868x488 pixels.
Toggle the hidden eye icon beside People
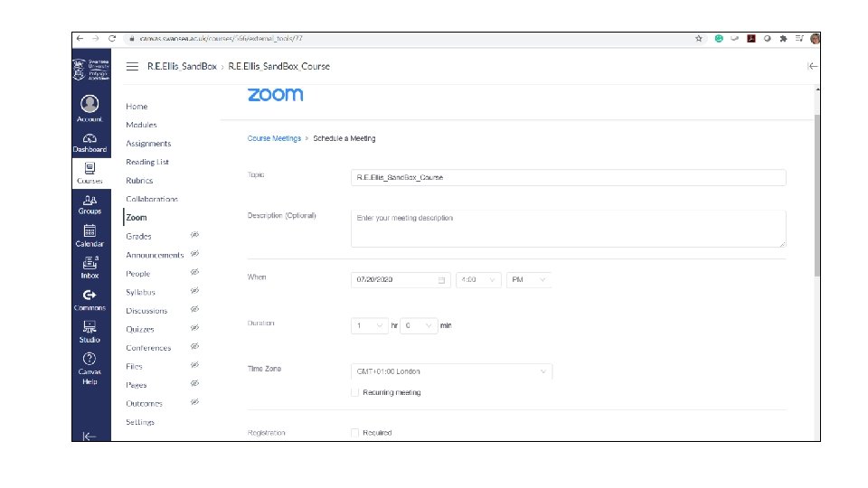tap(194, 272)
